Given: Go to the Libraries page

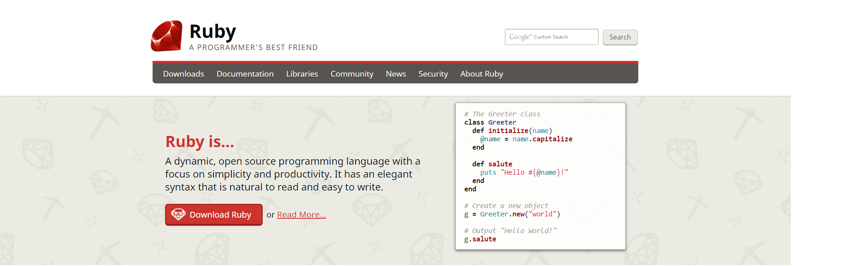Looking at the screenshot, I should click(x=302, y=74).
